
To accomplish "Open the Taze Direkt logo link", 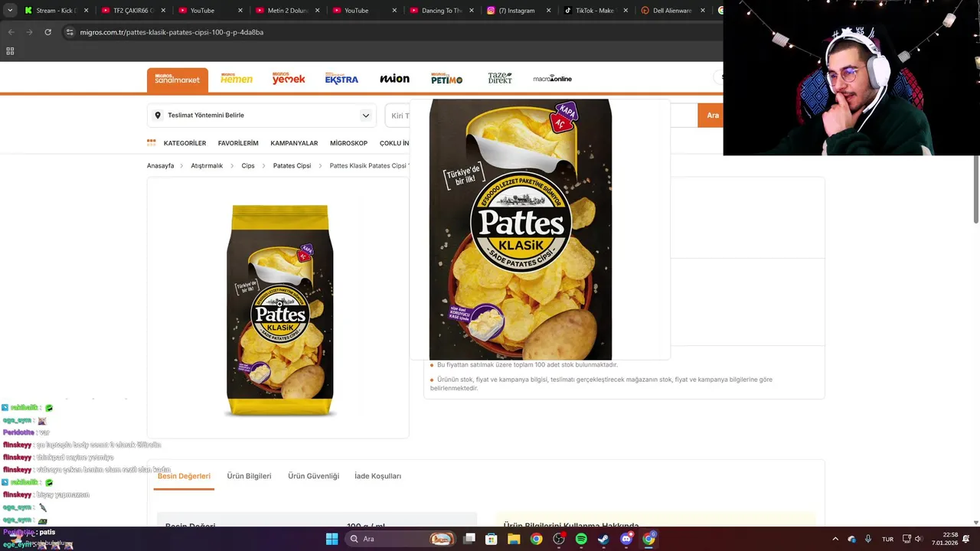I will click(500, 79).
